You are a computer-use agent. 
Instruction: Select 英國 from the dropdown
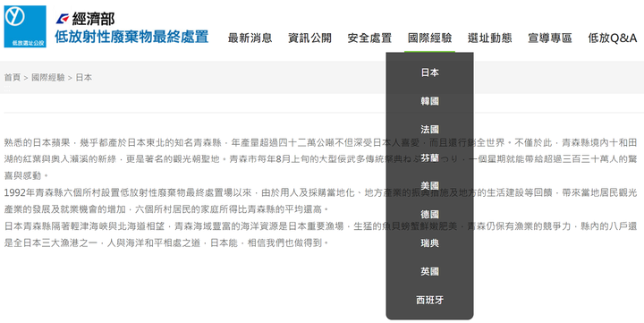click(429, 272)
